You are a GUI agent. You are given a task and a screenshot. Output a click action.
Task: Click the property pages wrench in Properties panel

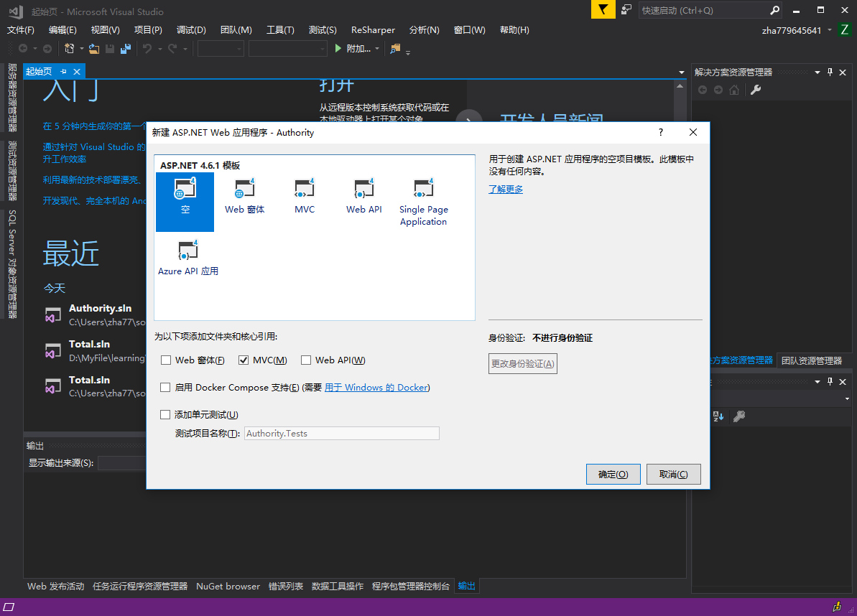click(x=739, y=416)
